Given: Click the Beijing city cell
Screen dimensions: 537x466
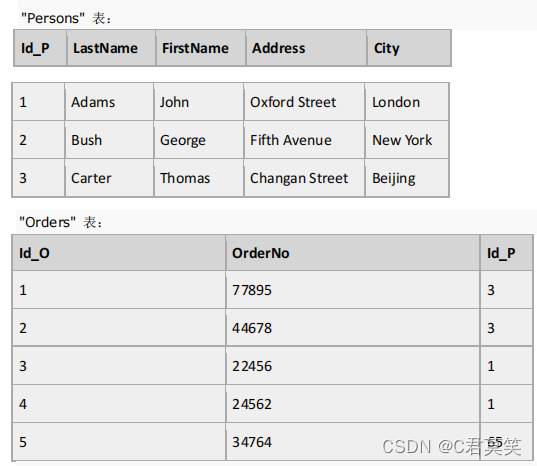Looking at the screenshot, I should (x=407, y=178).
